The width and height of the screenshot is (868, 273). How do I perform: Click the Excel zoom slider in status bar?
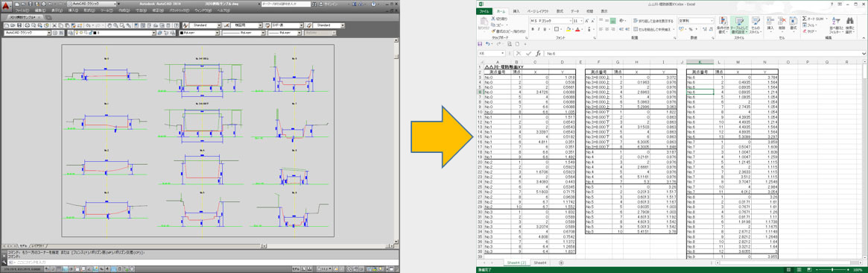point(833,269)
